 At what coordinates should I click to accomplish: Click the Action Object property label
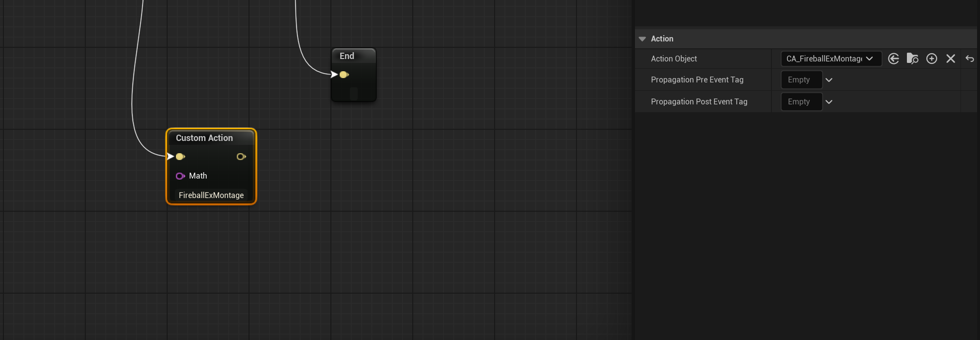(674, 59)
